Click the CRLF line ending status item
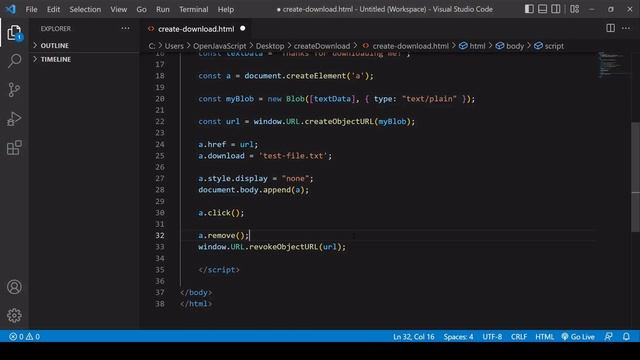The height and width of the screenshot is (360, 640). (519, 337)
